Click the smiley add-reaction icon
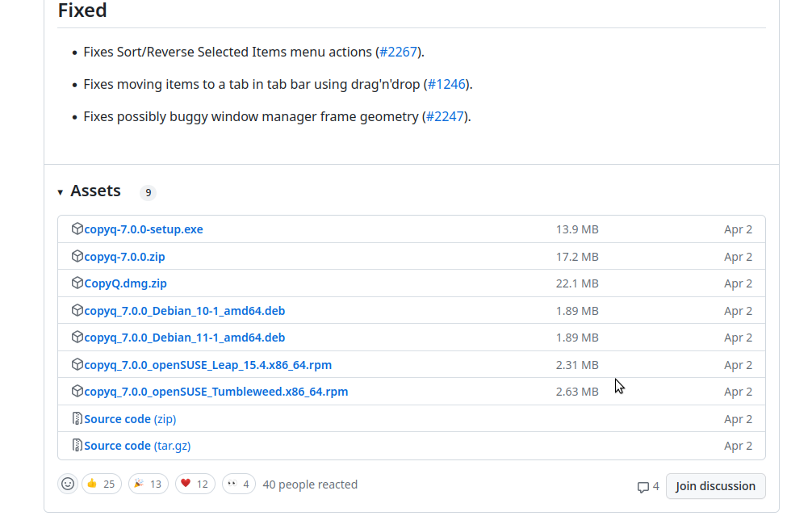The width and height of the screenshot is (812, 516). (68, 484)
